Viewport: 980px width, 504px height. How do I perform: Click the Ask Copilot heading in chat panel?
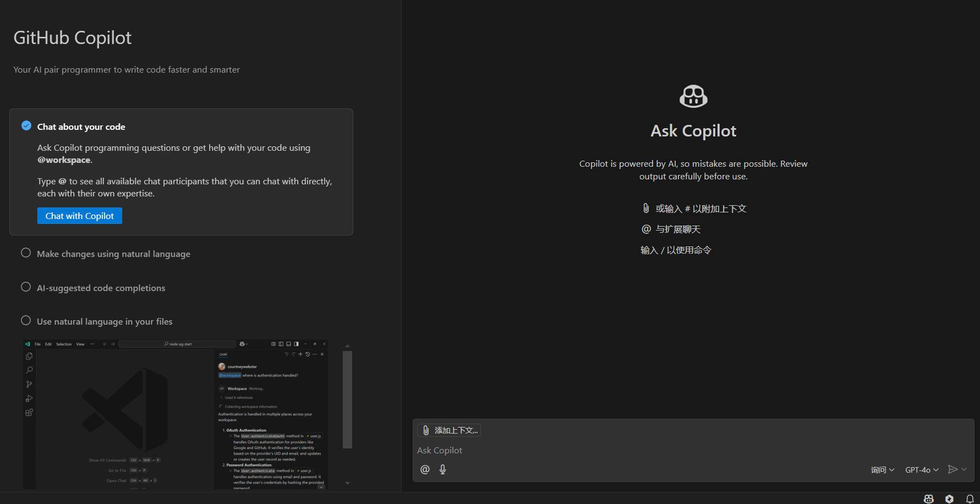click(693, 131)
